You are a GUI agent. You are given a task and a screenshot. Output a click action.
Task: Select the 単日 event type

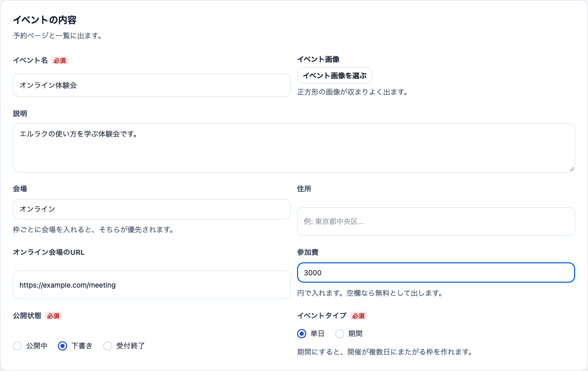tap(302, 334)
